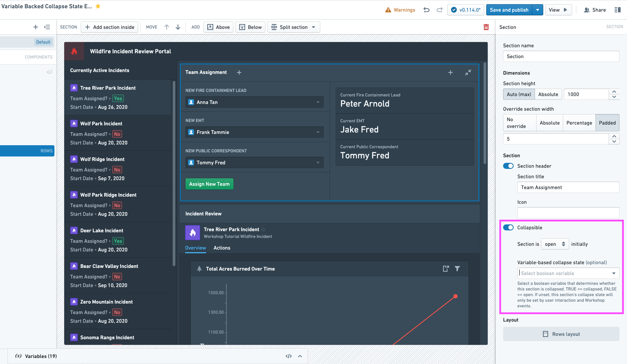The width and height of the screenshot is (627, 364).
Task: Click Rows layout button
Action: click(x=561, y=334)
